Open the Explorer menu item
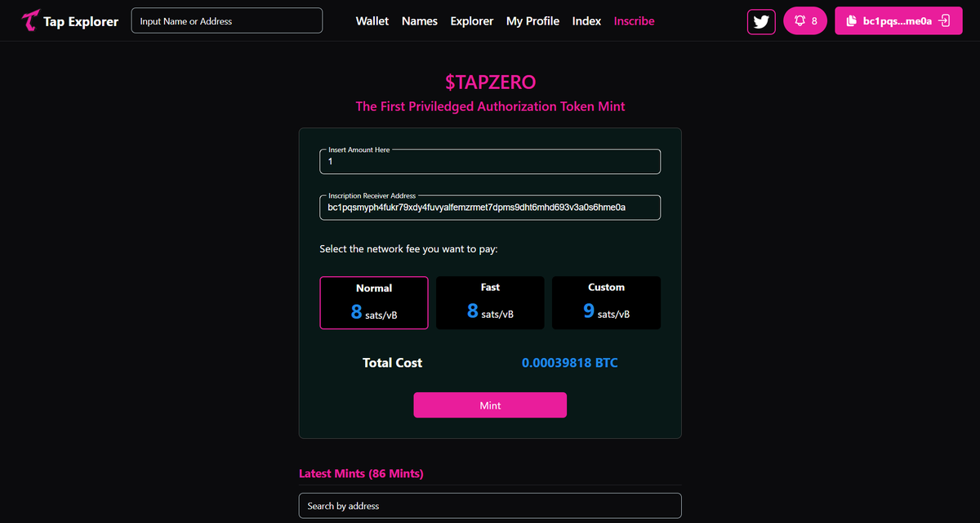The height and width of the screenshot is (523, 980). point(472,21)
